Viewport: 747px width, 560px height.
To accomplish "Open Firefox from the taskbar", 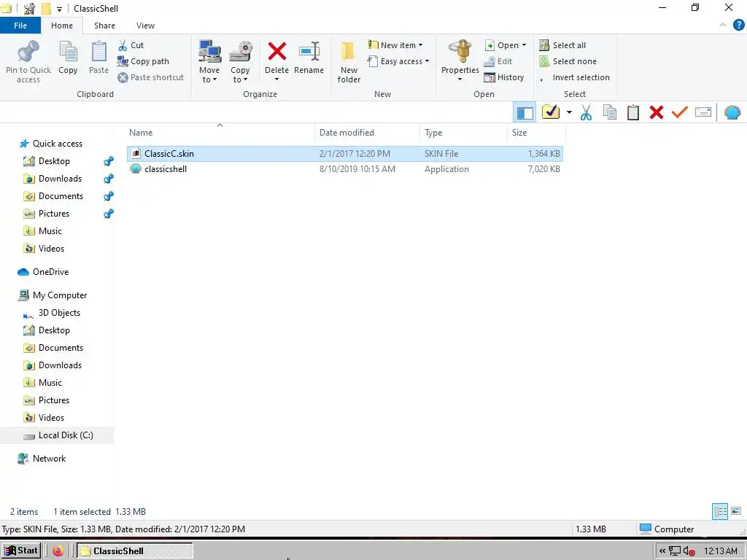I will click(x=58, y=551).
